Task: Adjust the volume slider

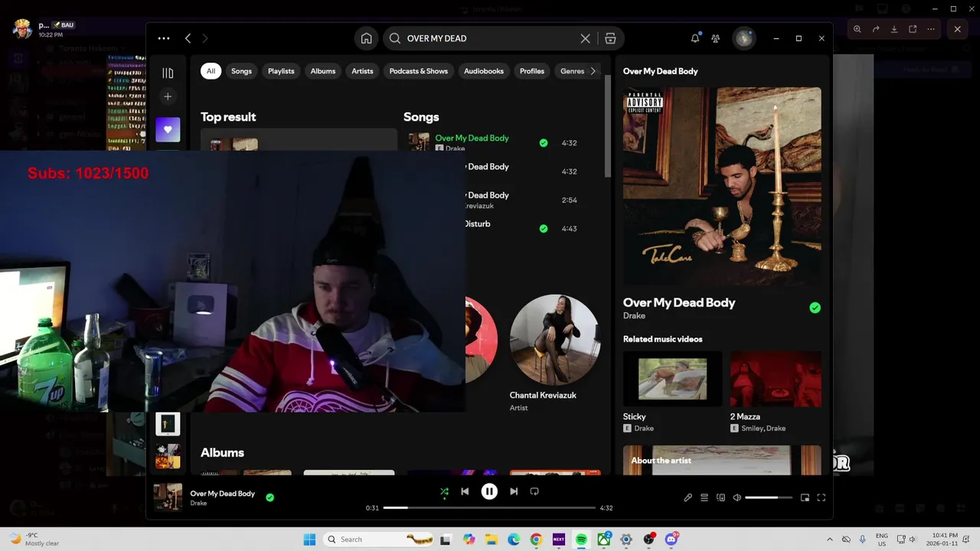Action: click(769, 497)
